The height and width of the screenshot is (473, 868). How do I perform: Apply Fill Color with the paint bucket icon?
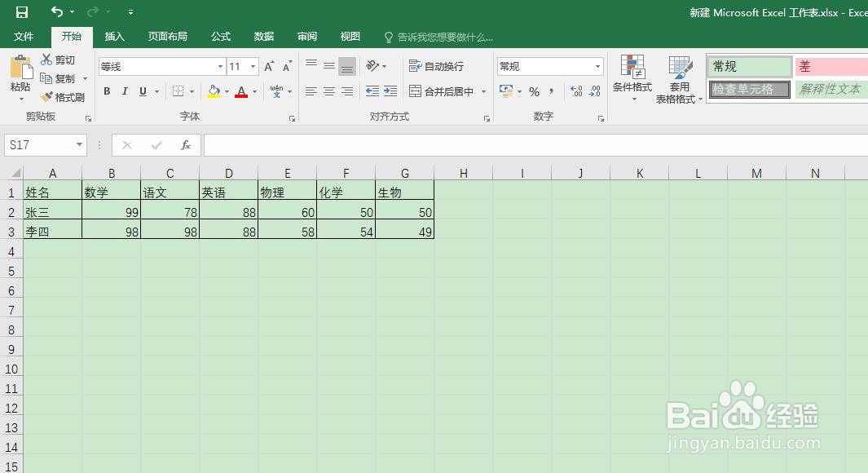click(212, 91)
